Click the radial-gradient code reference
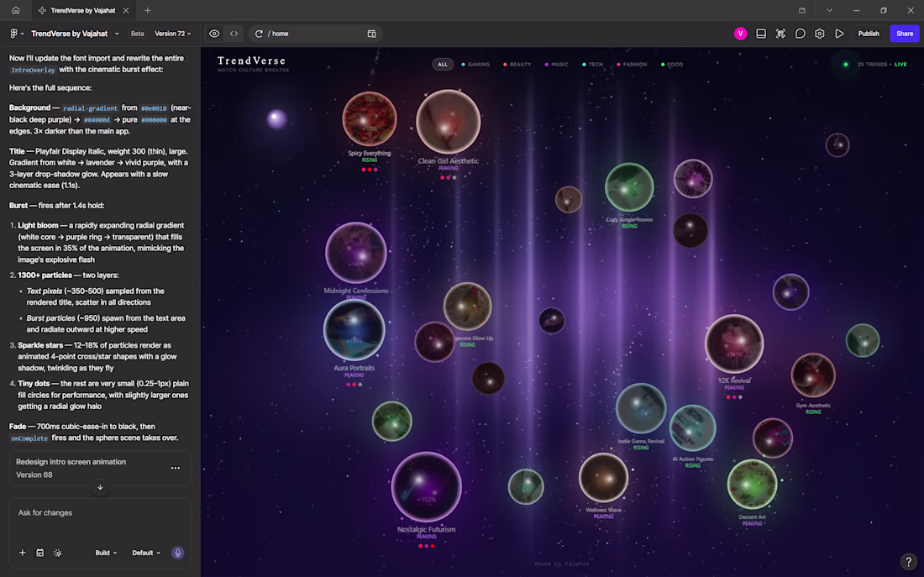924x577 pixels. pos(90,108)
